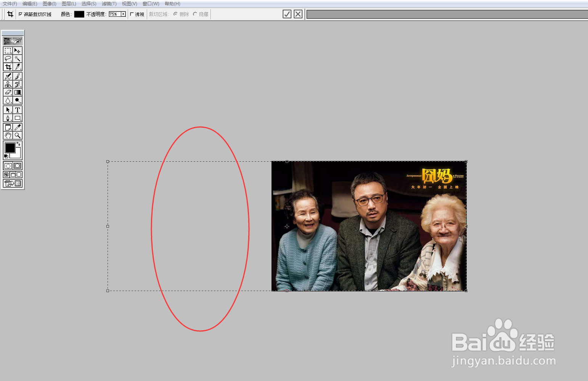
Task: Open the 选择(S) menu
Action: tap(89, 4)
